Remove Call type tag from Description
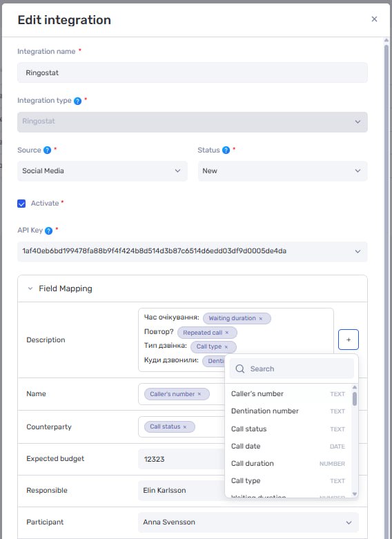This screenshot has width=392, height=539. pyautogui.click(x=226, y=347)
